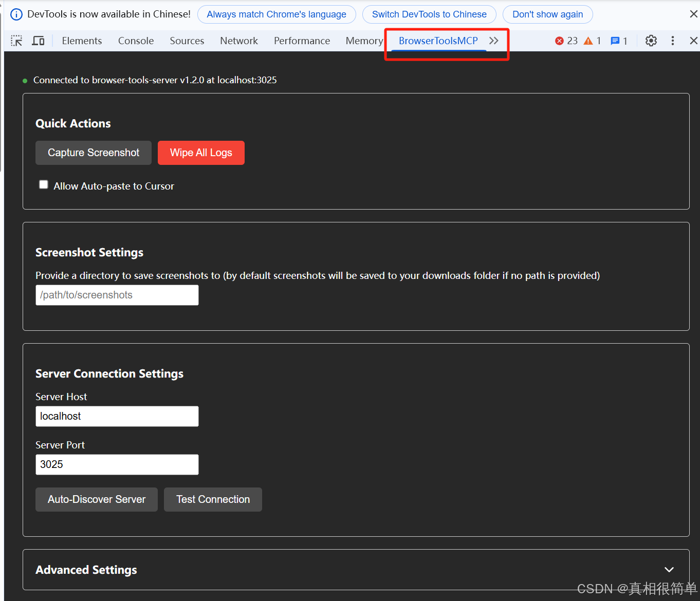The height and width of the screenshot is (601, 700).
Task: Click the 1 issue message counter
Action: tap(619, 41)
